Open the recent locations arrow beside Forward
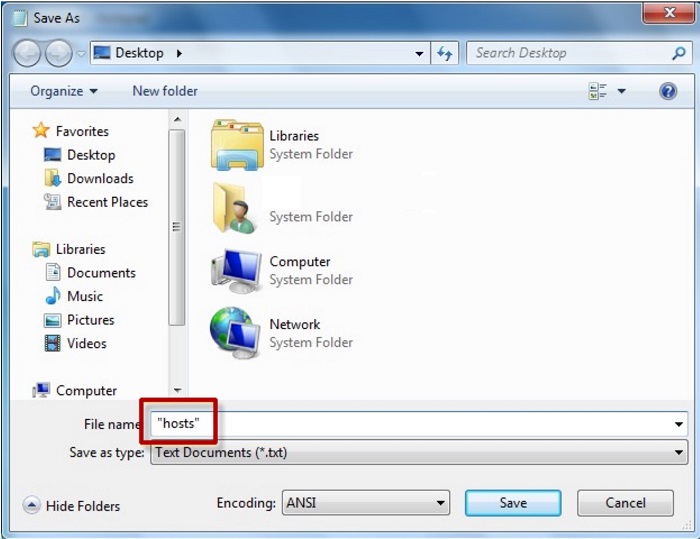Image resolution: width=700 pixels, height=539 pixels. (81, 54)
